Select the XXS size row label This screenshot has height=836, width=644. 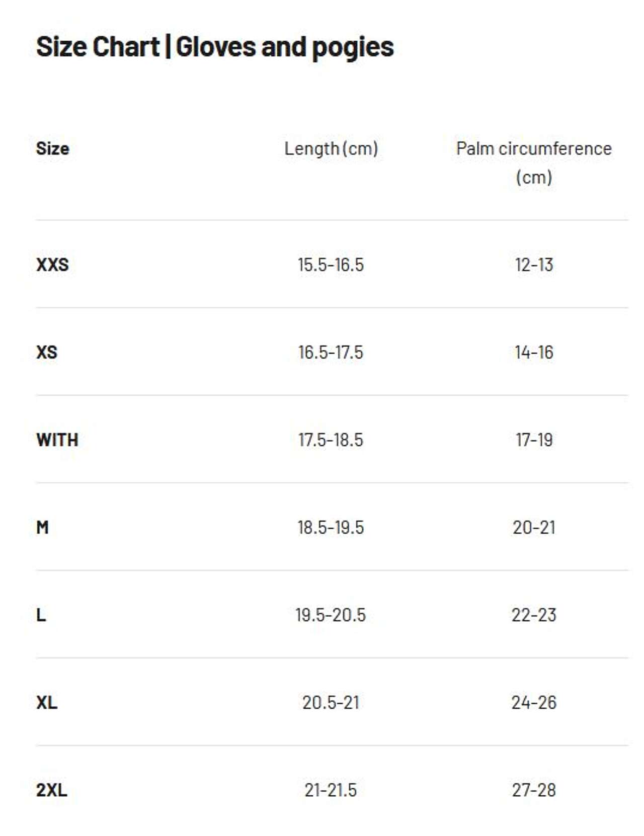point(52,265)
